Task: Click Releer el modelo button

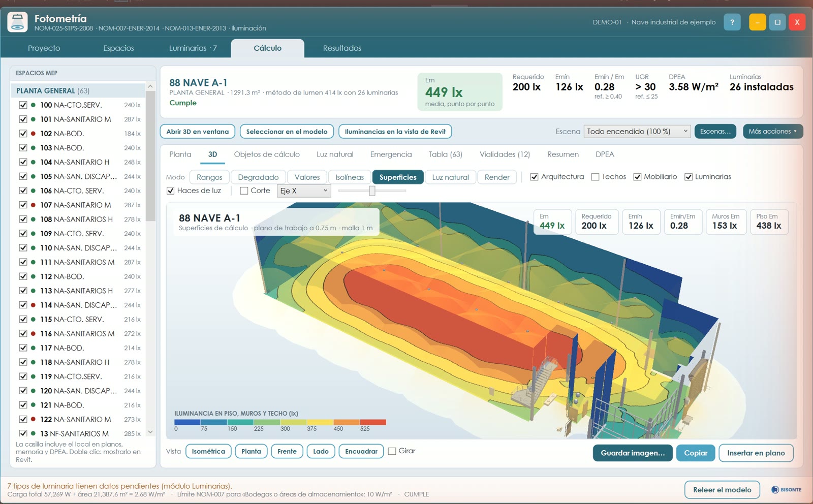Action: tap(722, 490)
